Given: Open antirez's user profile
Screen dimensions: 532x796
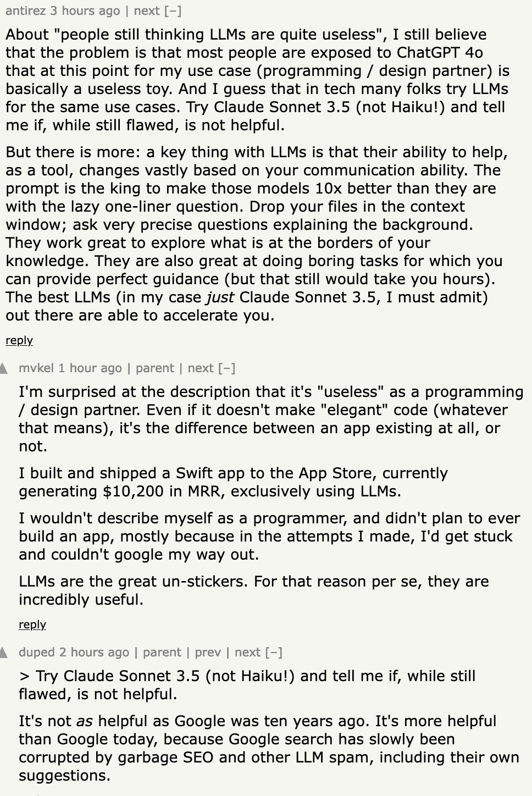Looking at the screenshot, I should point(24,11).
